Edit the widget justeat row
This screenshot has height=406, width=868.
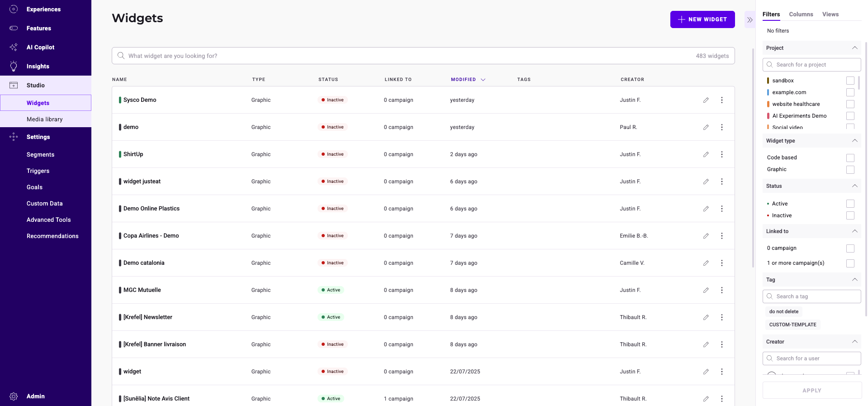pos(706,182)
